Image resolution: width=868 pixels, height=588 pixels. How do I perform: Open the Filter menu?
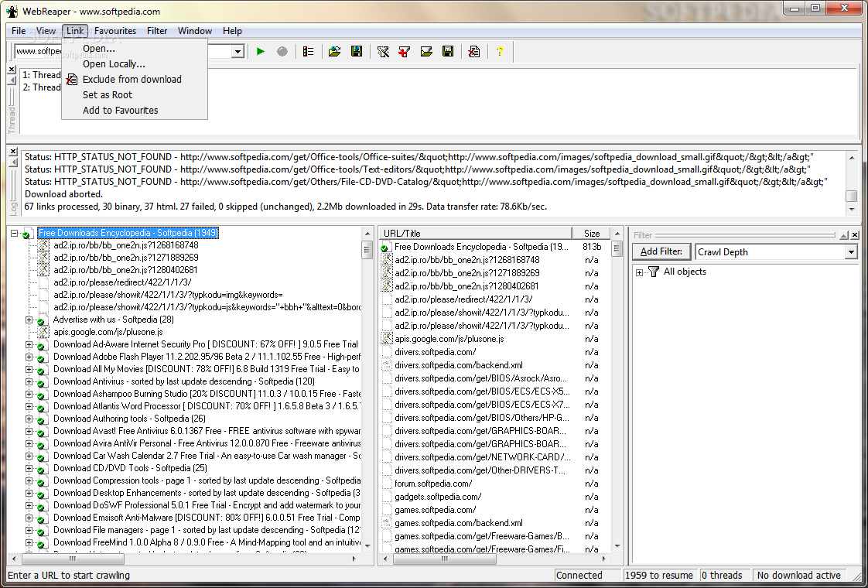(157, 31)
